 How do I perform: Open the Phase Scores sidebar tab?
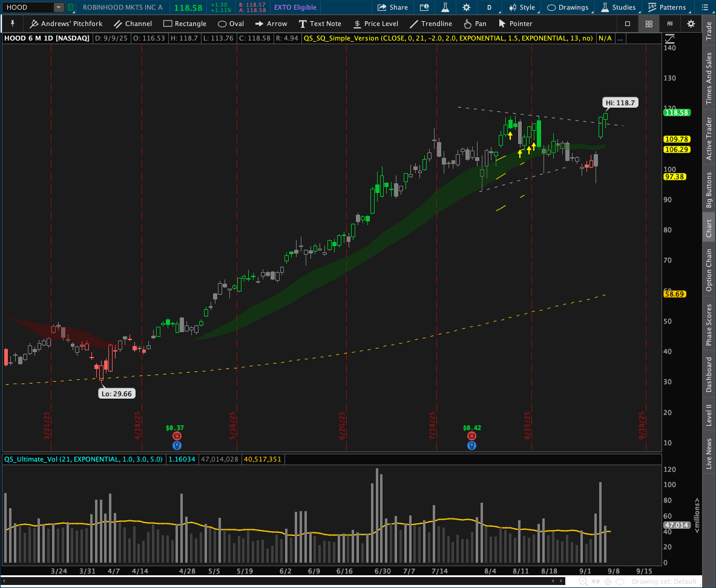point(709,325)
